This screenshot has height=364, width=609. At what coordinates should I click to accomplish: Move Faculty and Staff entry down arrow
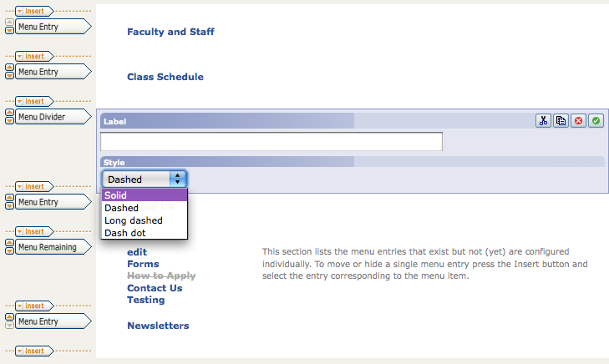[9, 30]
